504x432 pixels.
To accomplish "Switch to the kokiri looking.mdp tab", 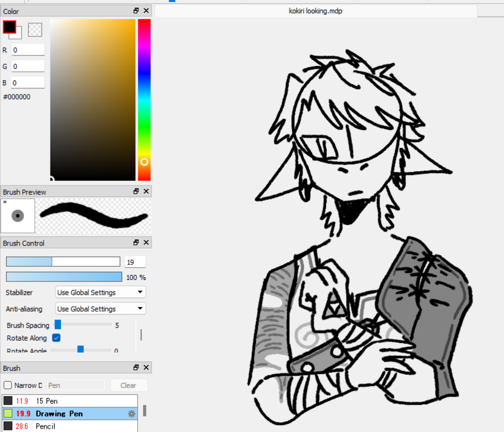I will (x=316, y=11).
